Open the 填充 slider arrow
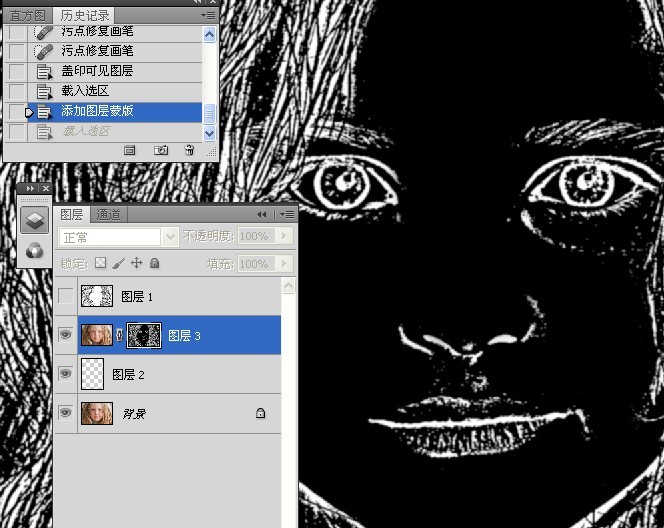 point(284,264)
